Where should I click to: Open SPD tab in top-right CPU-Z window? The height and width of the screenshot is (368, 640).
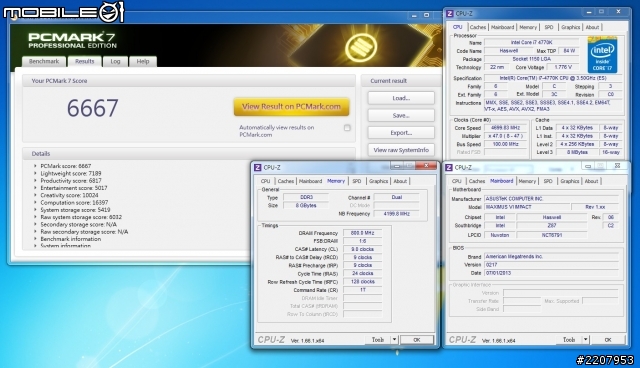tap(549, 27)
